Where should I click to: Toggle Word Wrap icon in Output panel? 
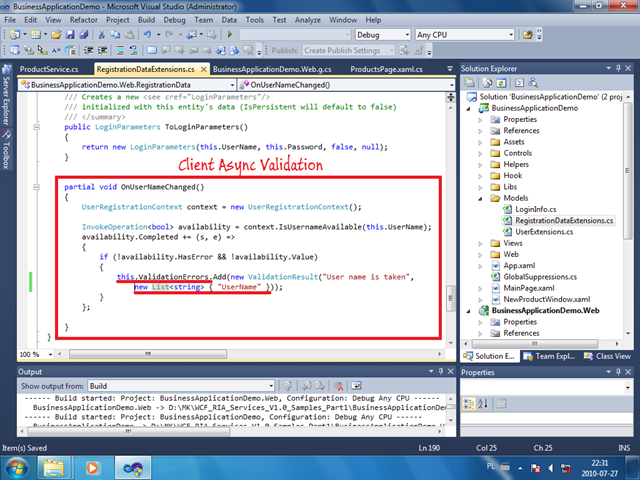point(356,386)
